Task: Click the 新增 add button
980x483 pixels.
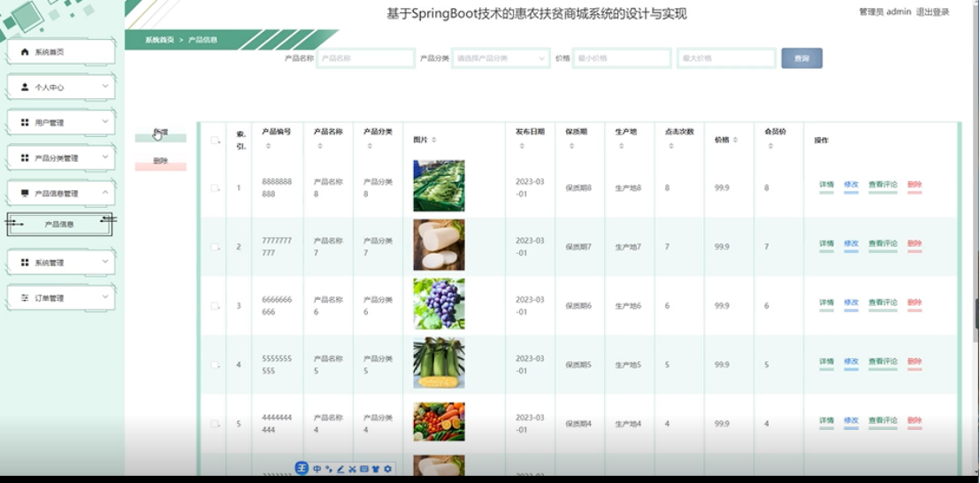Action: (161, 134)
